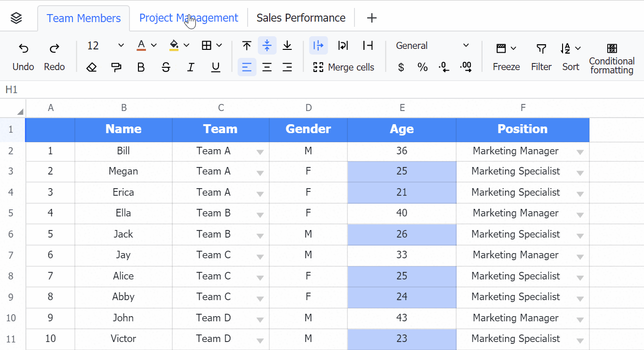This screenshot has width=644, height=350.
Task: Open the yellow fill color picker arrow
Action: (x=186, y=46)
